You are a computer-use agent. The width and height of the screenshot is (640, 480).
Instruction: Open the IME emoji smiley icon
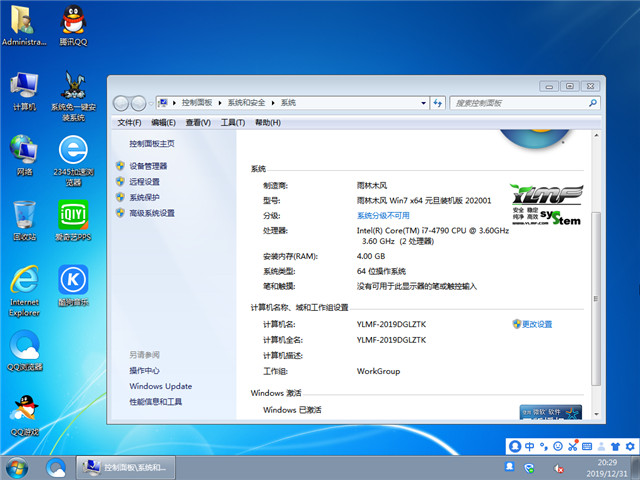point(558,446)
